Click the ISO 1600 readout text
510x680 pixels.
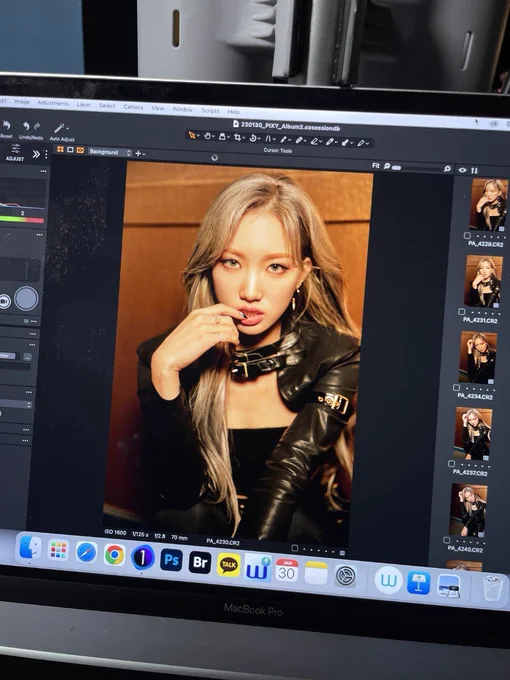click(115, 532)
